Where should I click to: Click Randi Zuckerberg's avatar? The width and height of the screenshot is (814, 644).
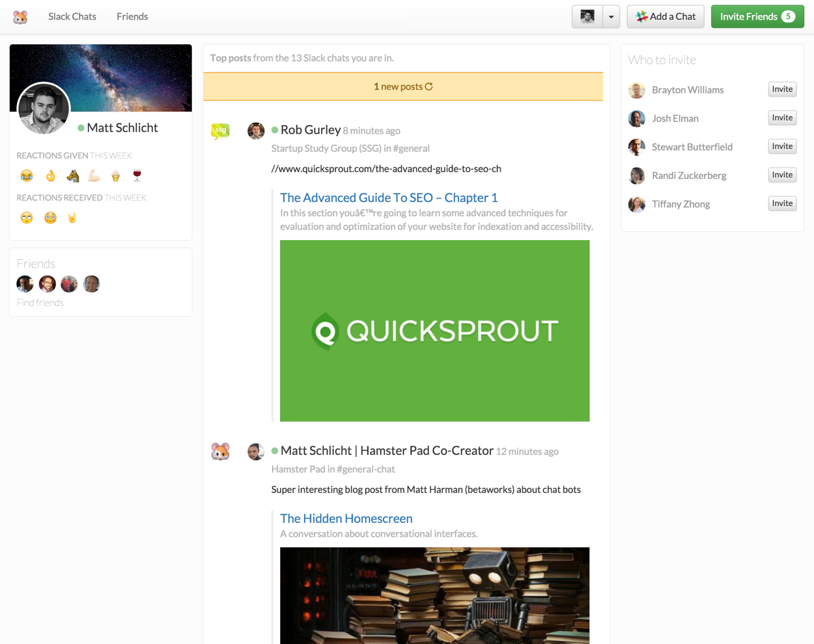click(x=637, y=176)
